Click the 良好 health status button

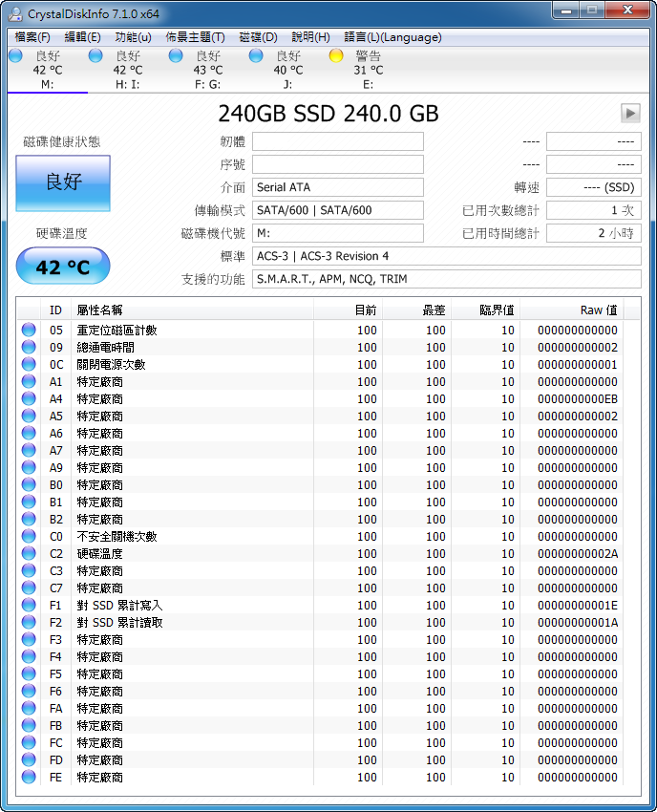(x=63, y=183)
